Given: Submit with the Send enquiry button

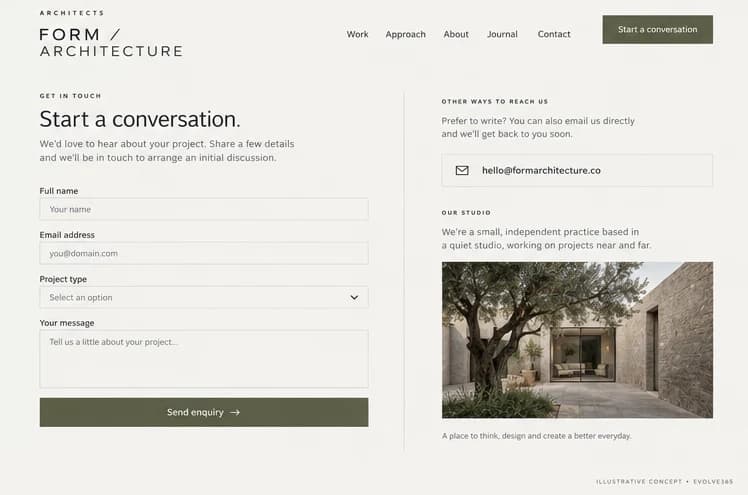Looking at the screenshot, I should coord(204,412).
